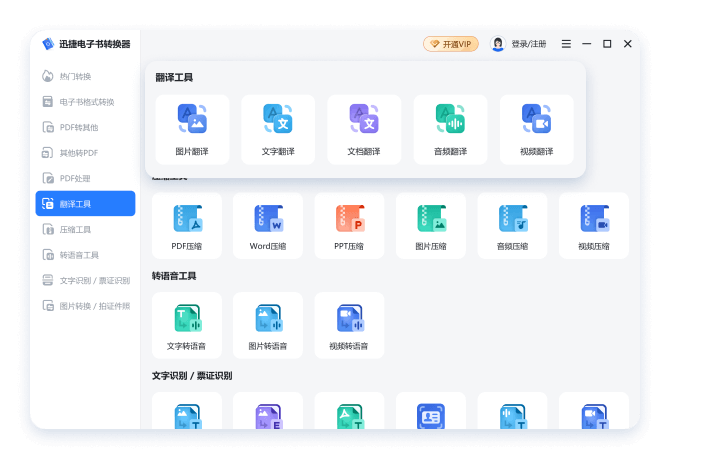706x469 pixels.
Task: Select 电子书格式转换 in the sidebar
Action: coord(86,102)
